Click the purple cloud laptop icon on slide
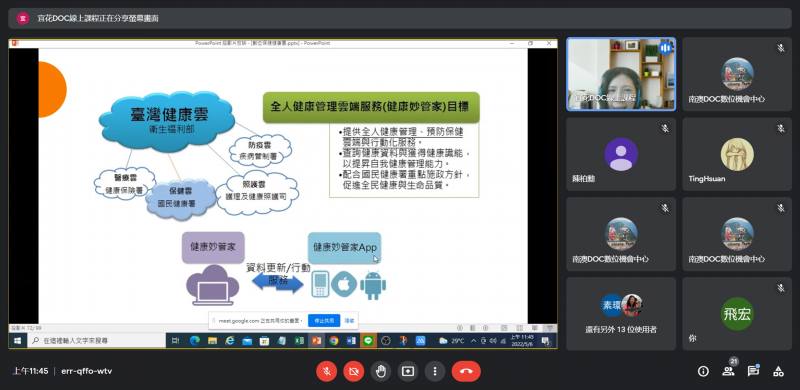Viewport: 800px width, 390px height. (213, 285)
